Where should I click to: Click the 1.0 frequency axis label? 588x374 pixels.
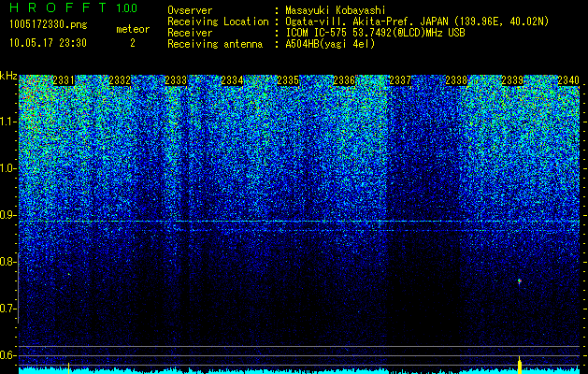(8, 169)
